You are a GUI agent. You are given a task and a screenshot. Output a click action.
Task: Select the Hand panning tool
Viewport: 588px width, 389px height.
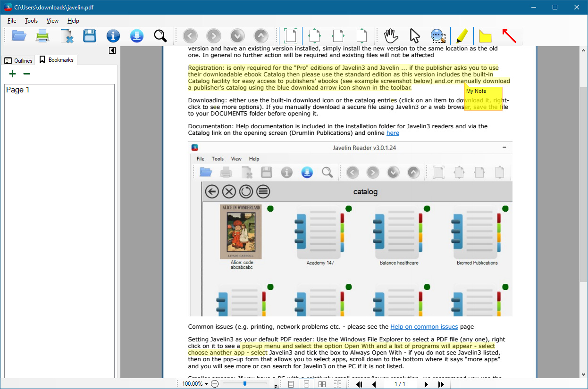tap(391, 35)
